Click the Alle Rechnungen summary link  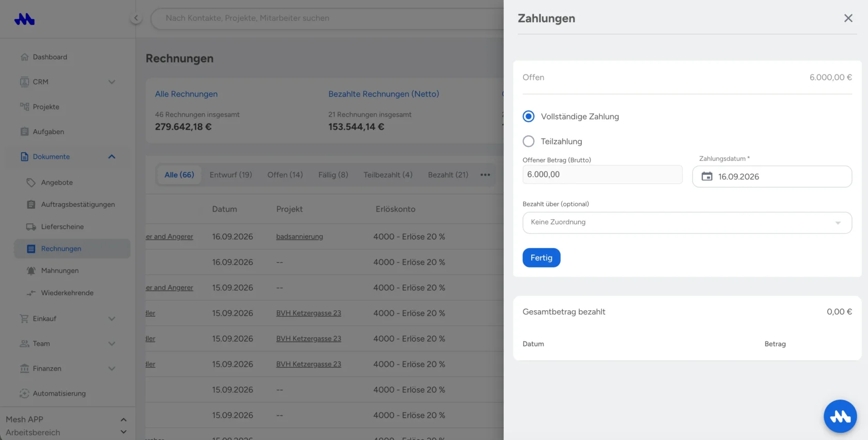pyautogui.click(x=187, y=94)
